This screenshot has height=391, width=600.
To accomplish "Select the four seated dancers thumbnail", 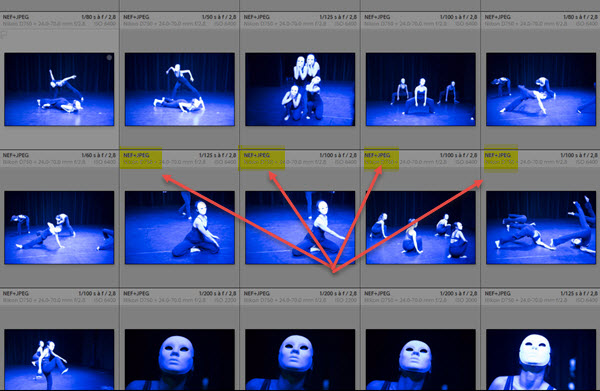I will (x=421, y=227).
